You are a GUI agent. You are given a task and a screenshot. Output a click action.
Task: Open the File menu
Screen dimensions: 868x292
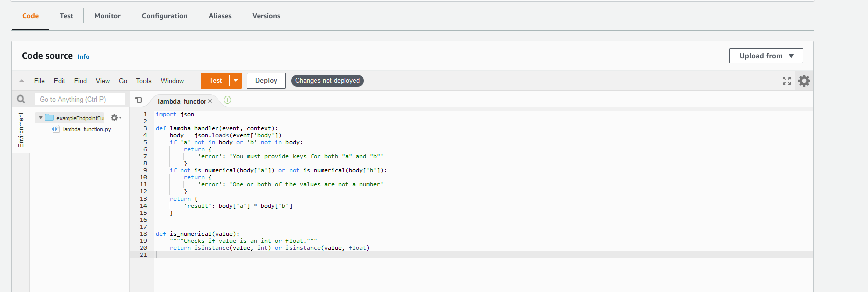[x=39, y=81]
